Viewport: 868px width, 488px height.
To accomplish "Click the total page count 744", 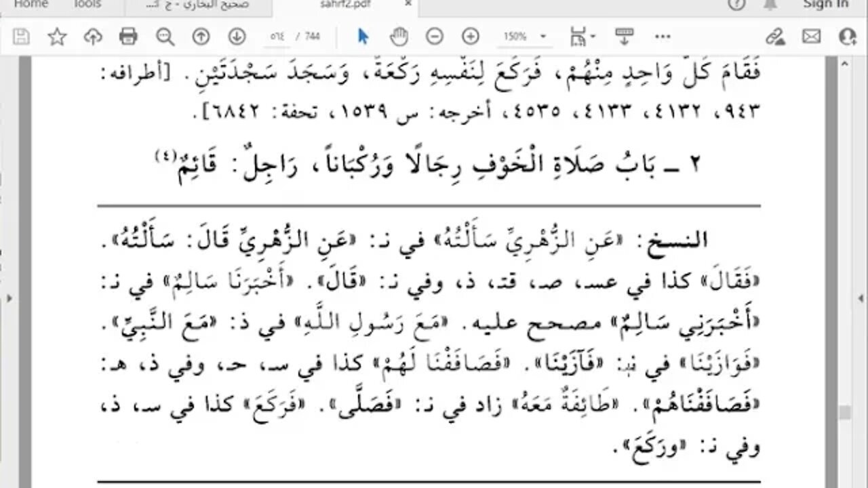I will pyautogui.click(x=313, y=37).
